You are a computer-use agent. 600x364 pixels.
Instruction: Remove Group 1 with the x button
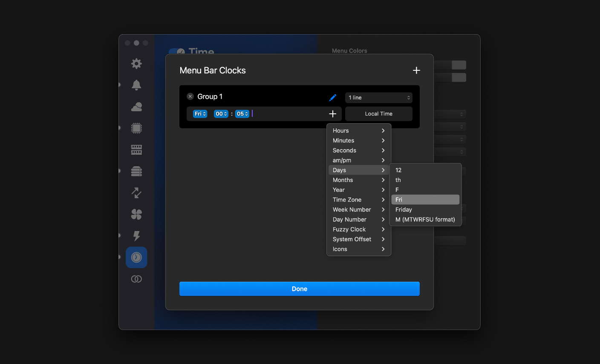(190, 96)
